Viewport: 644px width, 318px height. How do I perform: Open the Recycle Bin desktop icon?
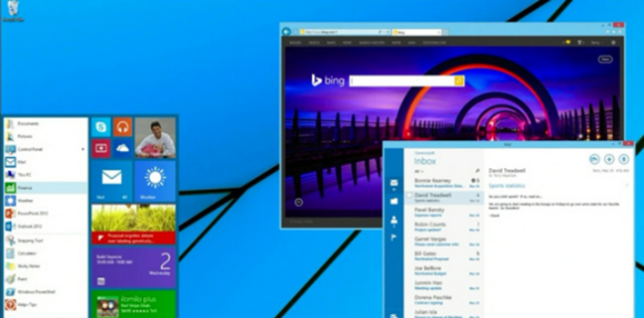coord(13,11)
